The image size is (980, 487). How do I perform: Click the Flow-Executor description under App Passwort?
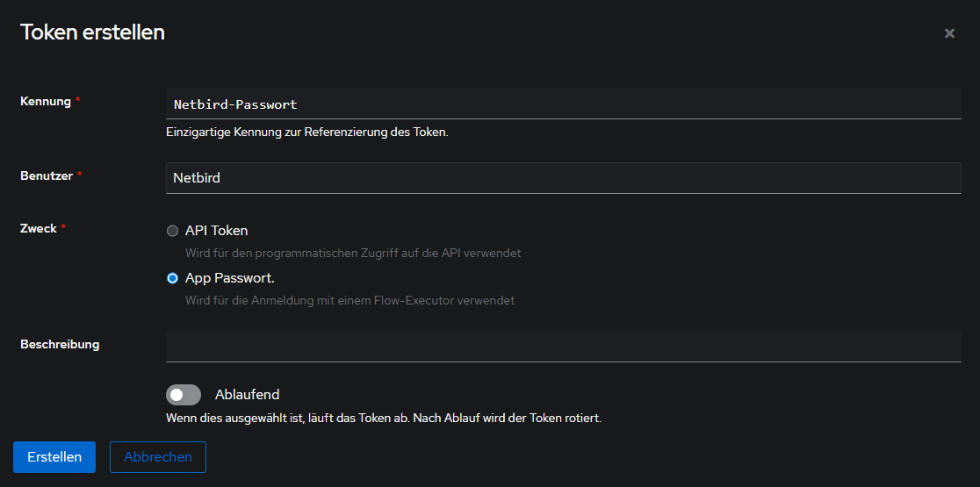[349, 300]
